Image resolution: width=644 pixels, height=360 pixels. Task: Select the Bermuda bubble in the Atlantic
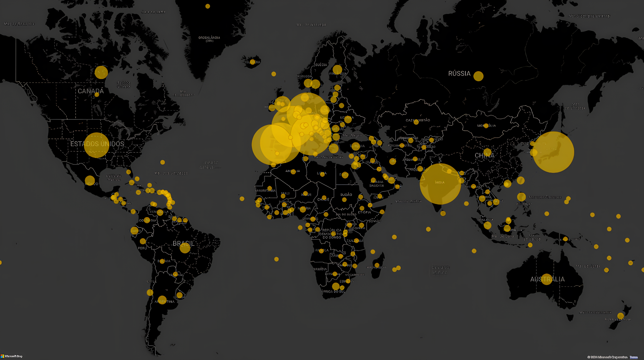[x=162, y=162]
